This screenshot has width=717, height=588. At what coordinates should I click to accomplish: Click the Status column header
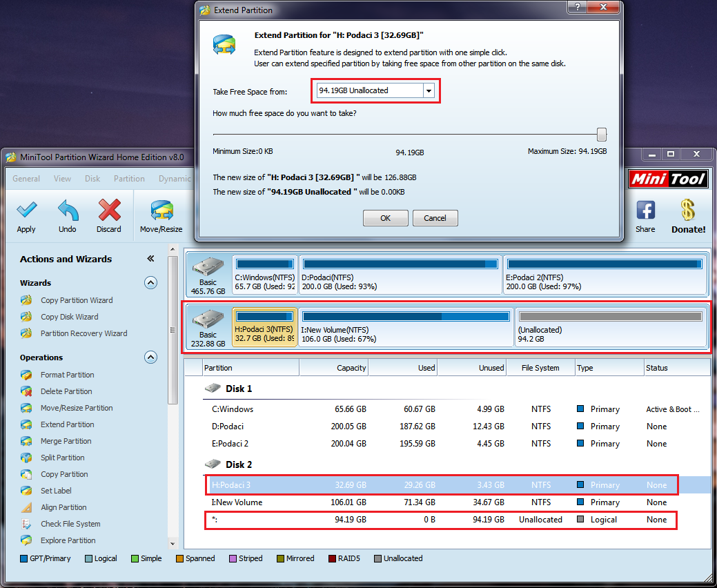pos(677,368)
